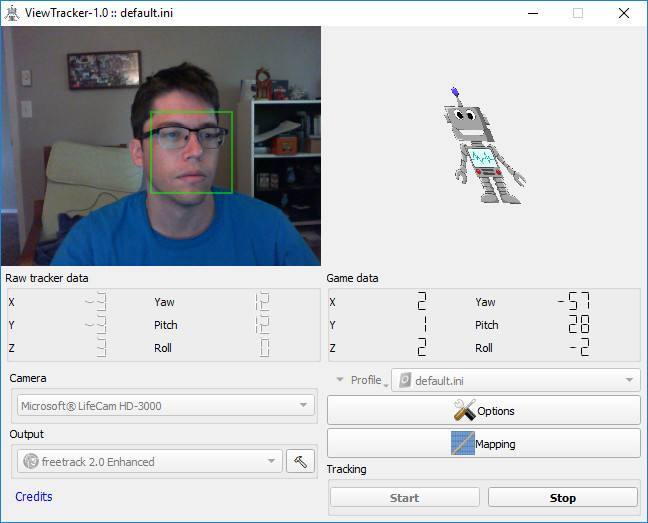
Task: Open the Profile menu arrow button
Action: click(363, 380)
